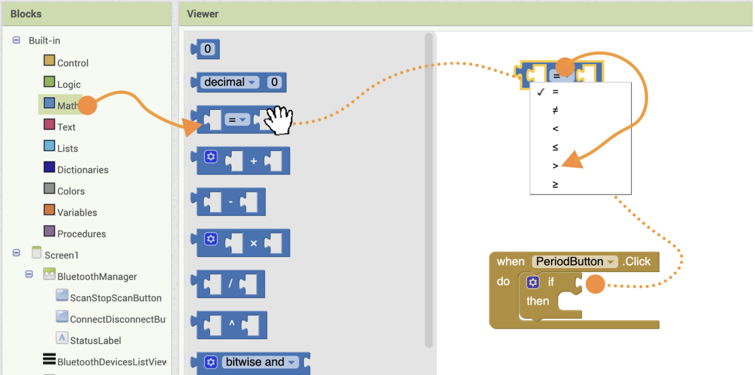Select the ScanStopScanButton component
The height and width of the screenshot is (375, 755).
(x=116, y=298)
